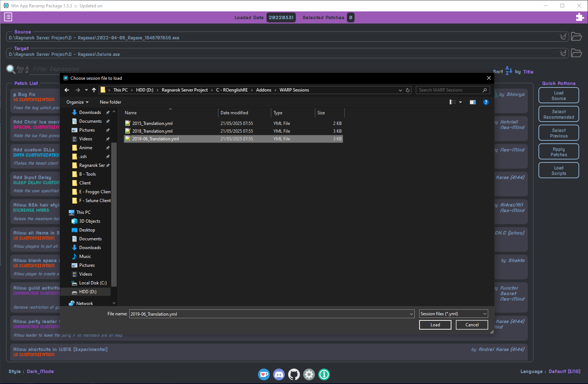Screen dimensions: 588x384
Task: Cancel the session file dialog
Action: click(472, 325)
